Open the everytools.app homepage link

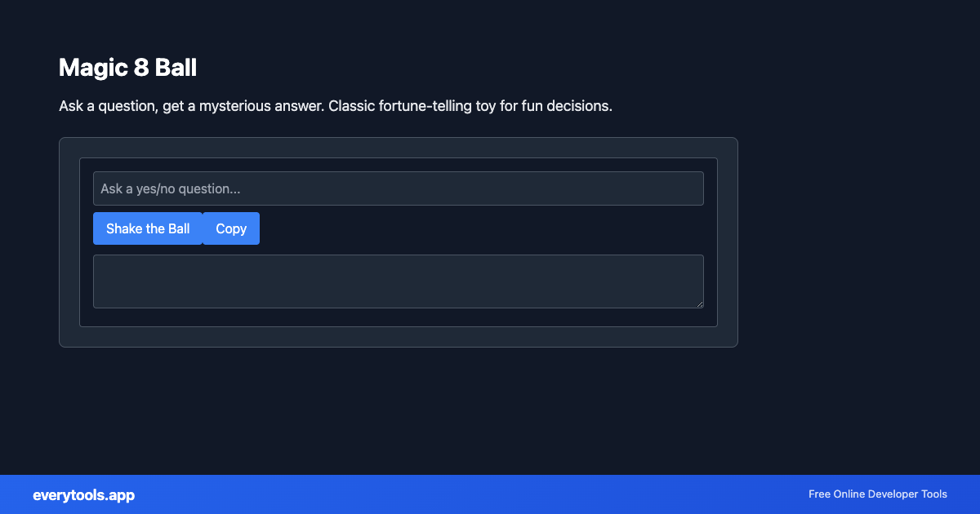click(x=84, y=494)
